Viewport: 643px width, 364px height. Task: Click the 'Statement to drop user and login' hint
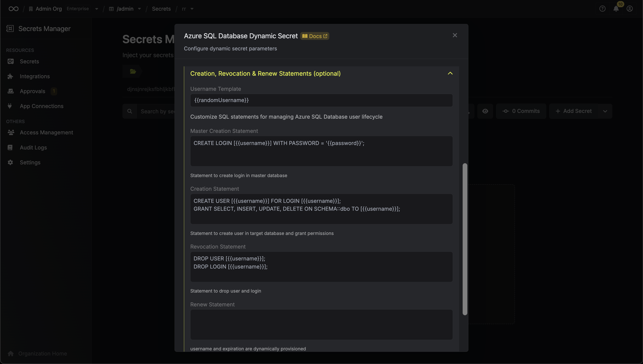[226, 291]
